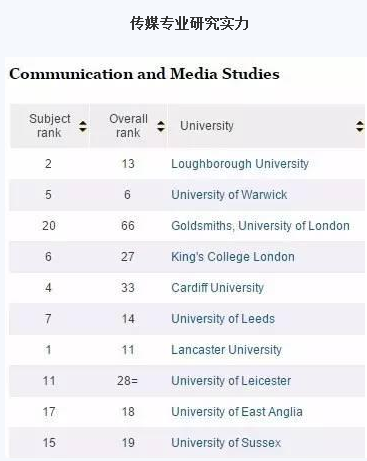Open Lancaster University link

point(226,350)
